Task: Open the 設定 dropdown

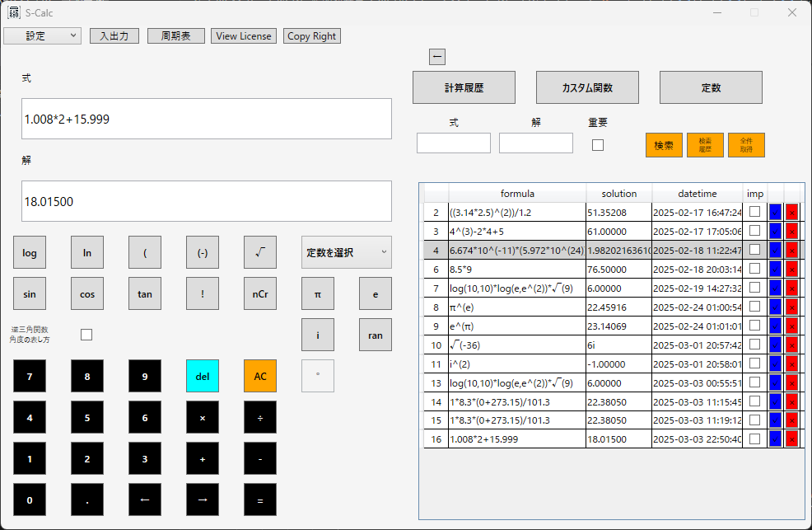Action: coord(43,35)
